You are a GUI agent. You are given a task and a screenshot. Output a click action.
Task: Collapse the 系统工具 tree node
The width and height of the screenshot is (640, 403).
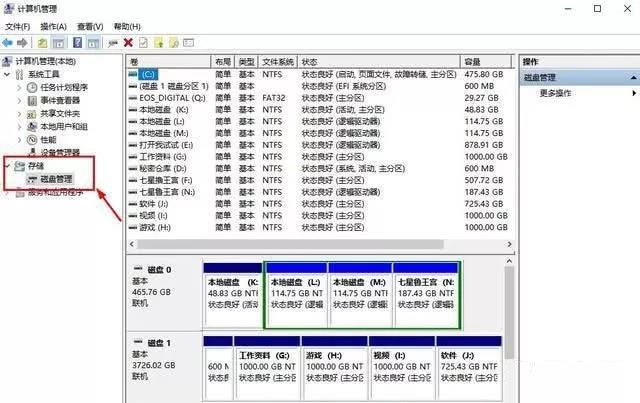tap(7, 74)
